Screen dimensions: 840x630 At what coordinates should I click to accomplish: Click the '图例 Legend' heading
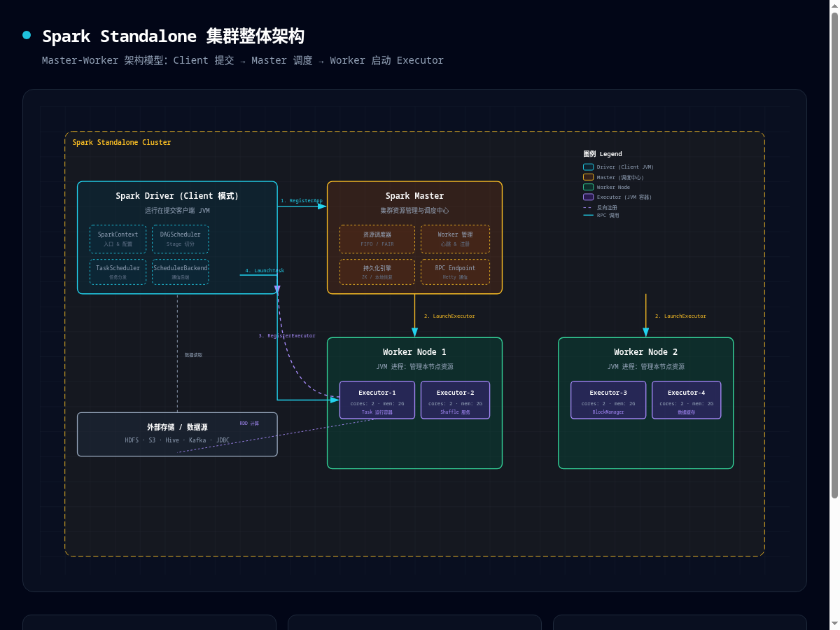tap(603, 154)
